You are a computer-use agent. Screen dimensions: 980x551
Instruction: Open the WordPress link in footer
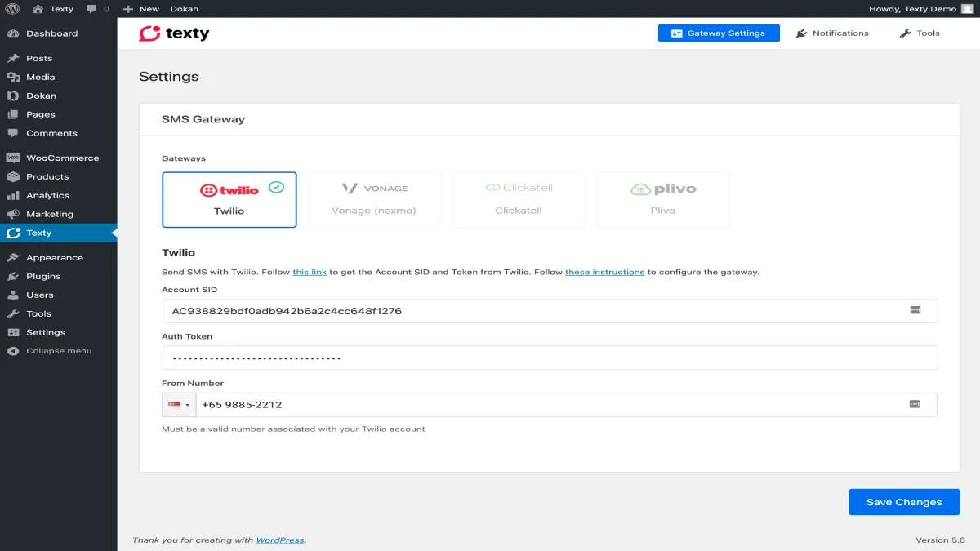(x=280, y=540)
